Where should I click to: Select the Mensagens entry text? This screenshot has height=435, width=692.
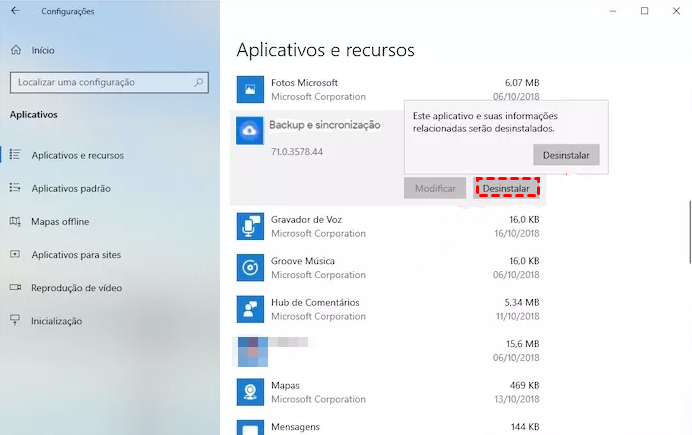tap(295, 427)
